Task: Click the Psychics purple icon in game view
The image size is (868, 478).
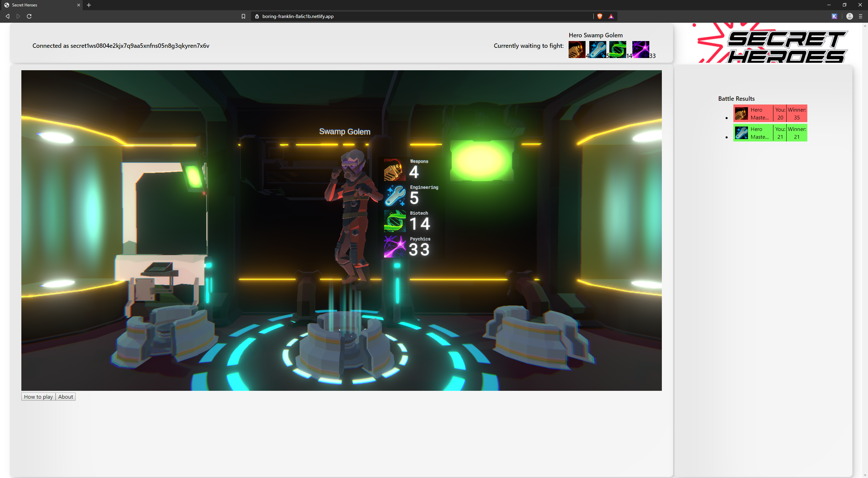Action: point(395,247)
